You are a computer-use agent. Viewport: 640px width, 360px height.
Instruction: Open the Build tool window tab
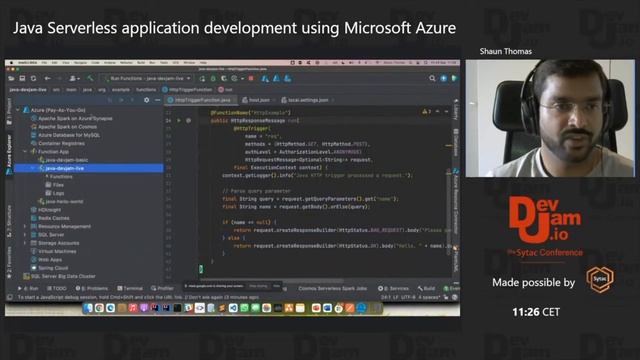(x=426, y=288)
